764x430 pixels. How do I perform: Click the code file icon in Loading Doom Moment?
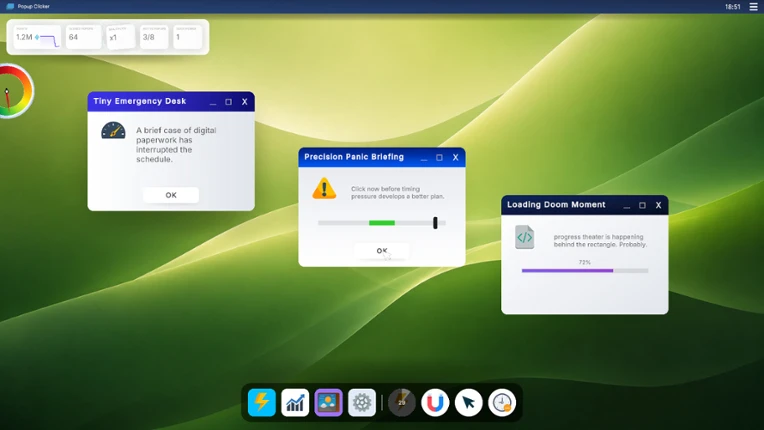525,237
